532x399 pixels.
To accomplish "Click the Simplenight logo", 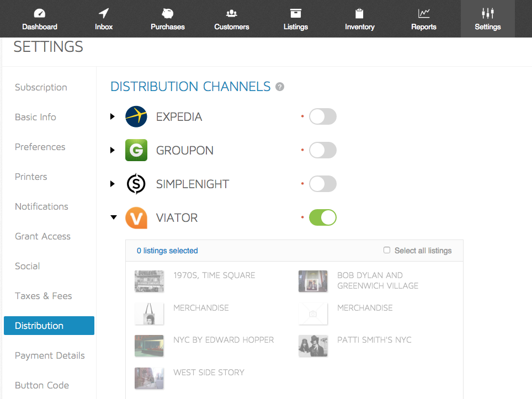I will tap(136, 184).
